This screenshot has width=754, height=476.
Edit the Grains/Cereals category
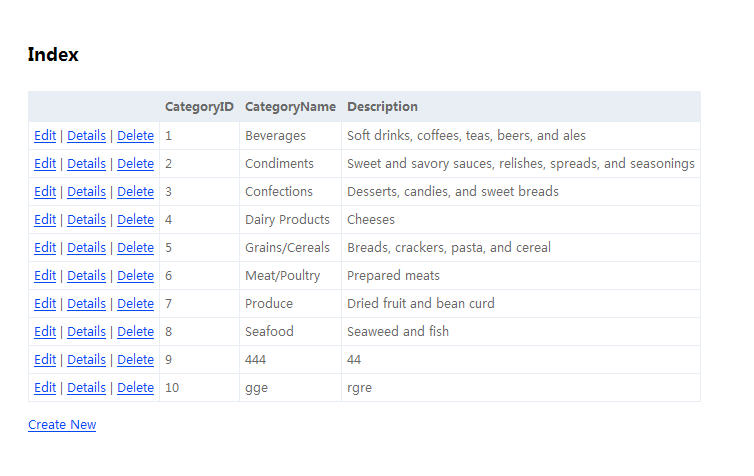point(45,248)
